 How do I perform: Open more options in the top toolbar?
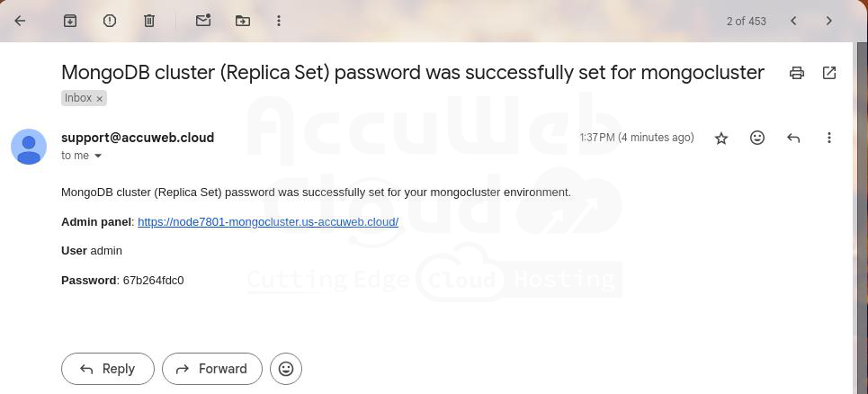(x=279, y=21)
